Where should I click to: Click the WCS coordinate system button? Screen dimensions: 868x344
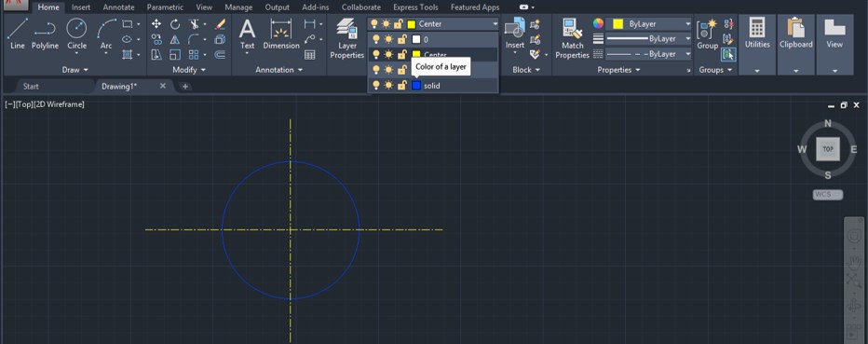click(828, 195)
